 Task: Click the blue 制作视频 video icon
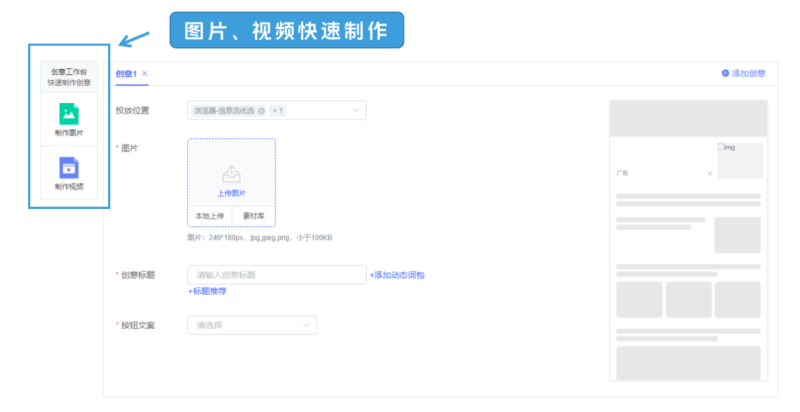click(x=69, y=167)
